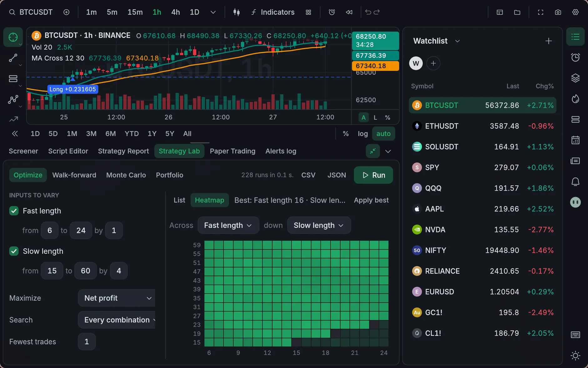588x368 pixels.
Task: Open the alert clock icon in top toolbar
Action: pyautogui.click(x=332, y=12)
